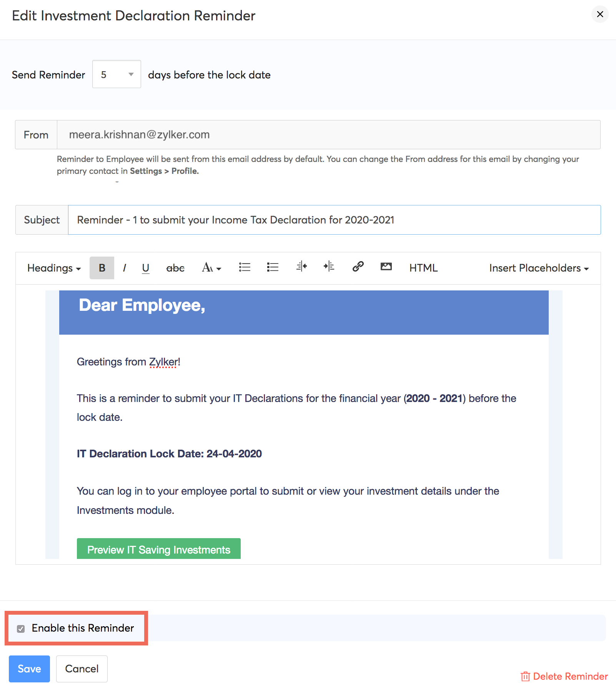616x687 pixels.
Task: Open the font size dropdown
Action: click(211, 268)
